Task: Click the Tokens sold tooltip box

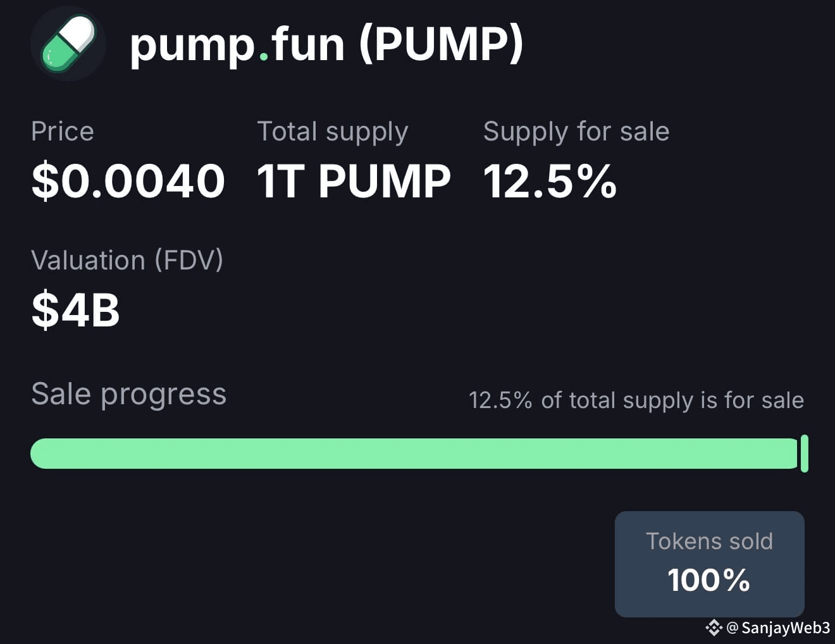Action: [710, 564]
